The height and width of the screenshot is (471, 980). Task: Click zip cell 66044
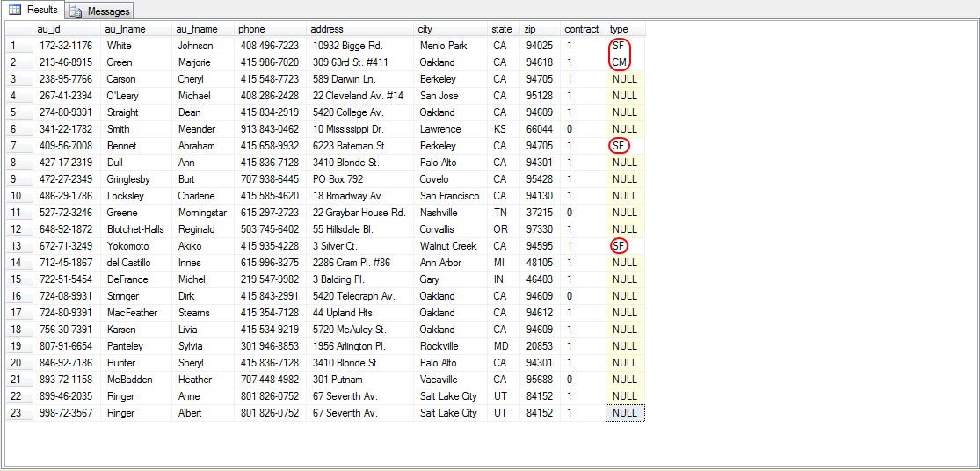point(540,129)
